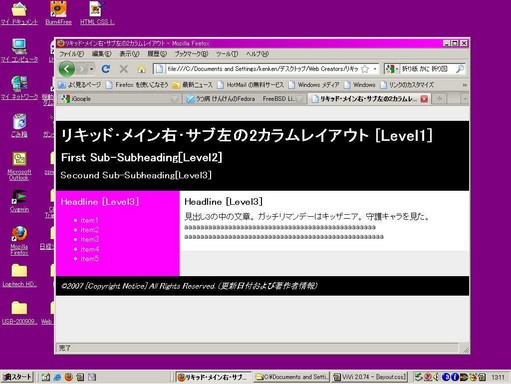Open the Google search engine selector
The width and height of the screenshot is (511, 384).
tap(392, 69)
